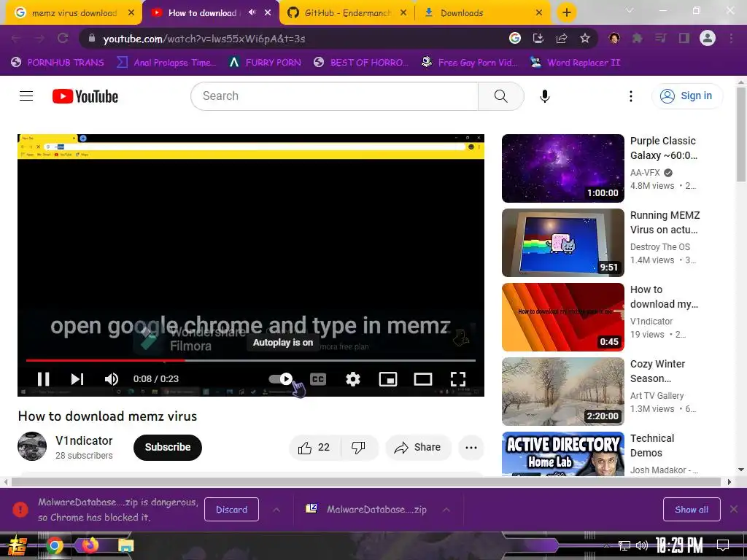Viewport: 747px width, 560px height.
Task: Click the search magnifier button
Action: [x=500, y=96]
